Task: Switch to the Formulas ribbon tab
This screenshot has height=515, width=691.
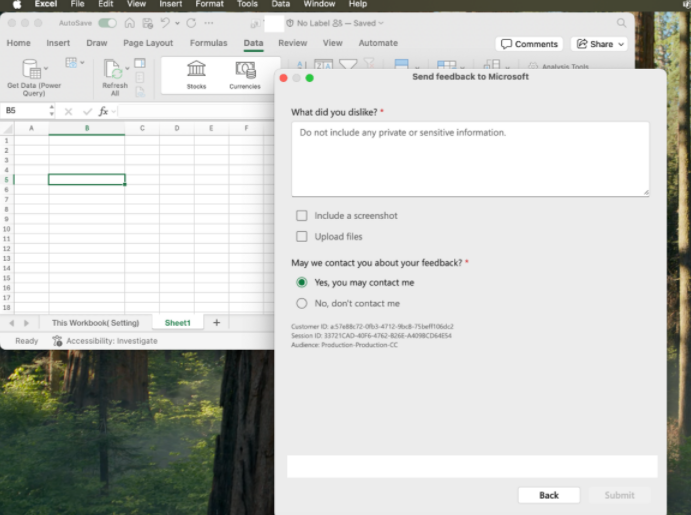Action: click(x=208, y=43)
